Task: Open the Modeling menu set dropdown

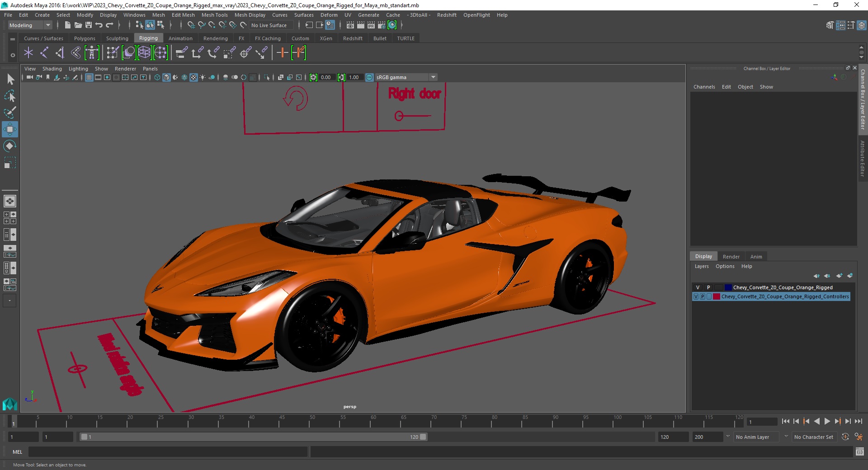Action: click(30, 25)
